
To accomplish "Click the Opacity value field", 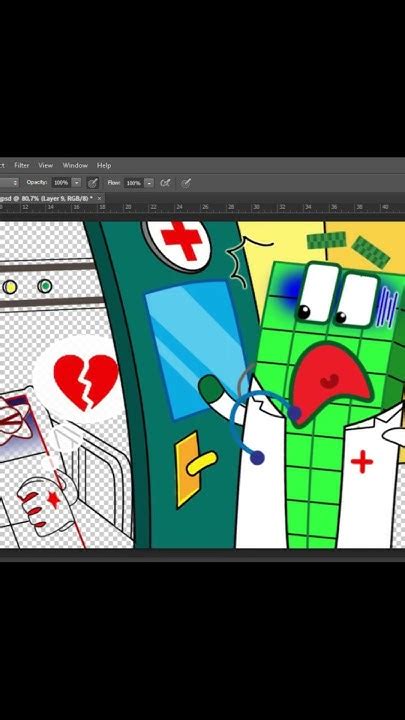I will coord(61,183).
